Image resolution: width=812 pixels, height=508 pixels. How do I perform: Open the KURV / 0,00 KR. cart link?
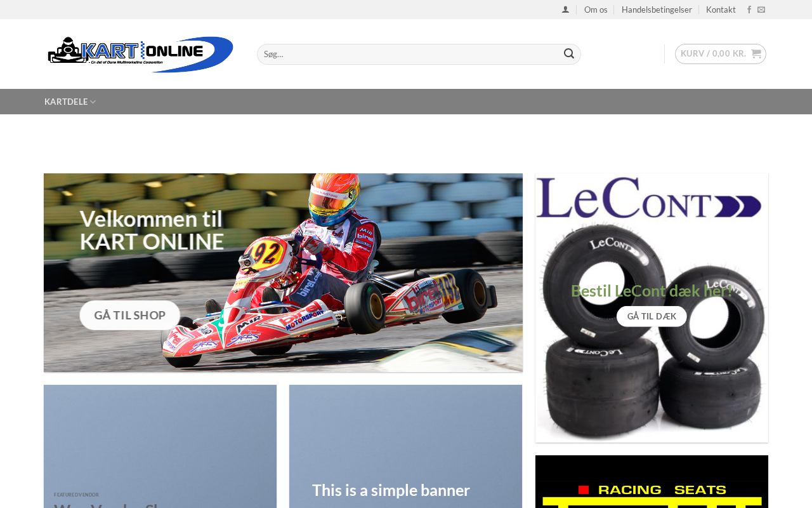pos(721,54)
